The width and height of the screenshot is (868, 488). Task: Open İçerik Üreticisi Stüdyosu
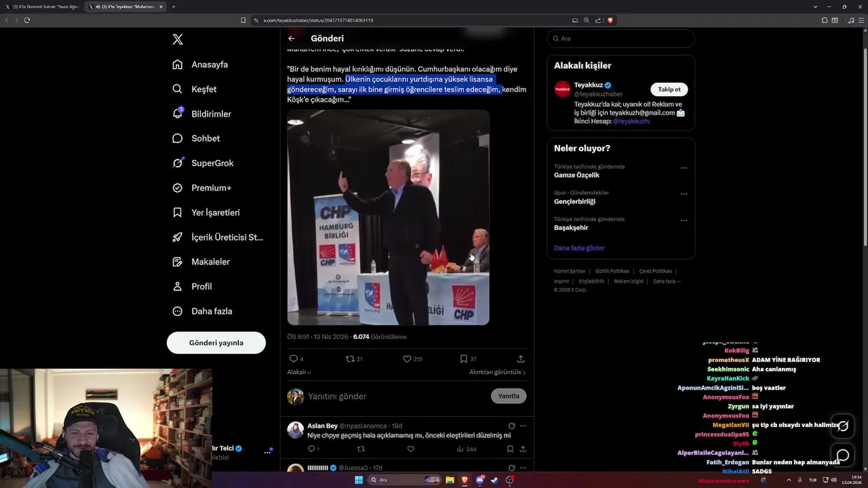[218, 237]
